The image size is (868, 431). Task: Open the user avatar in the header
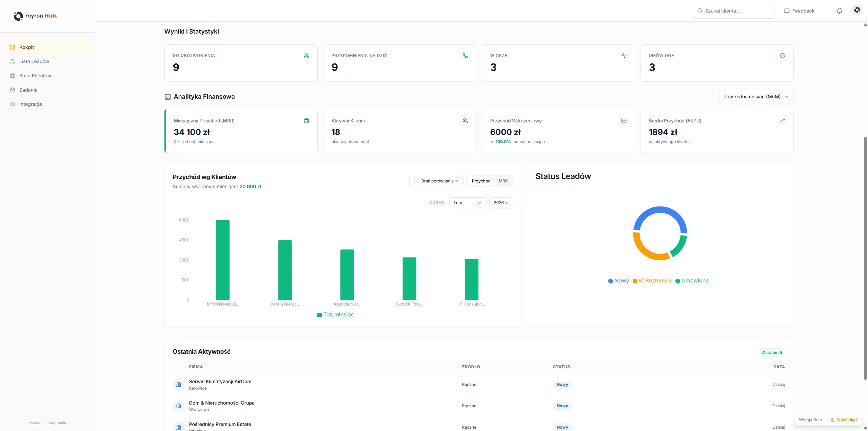(x=857, y=10)
